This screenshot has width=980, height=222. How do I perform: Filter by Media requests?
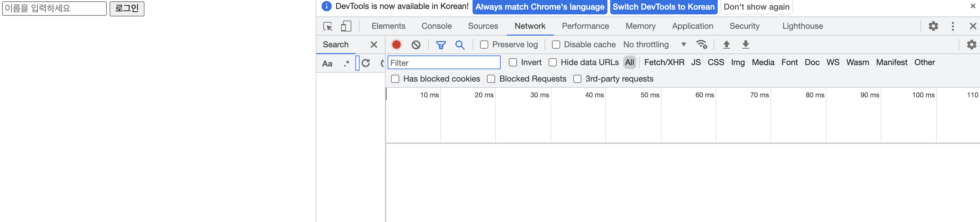pos(763,62)
